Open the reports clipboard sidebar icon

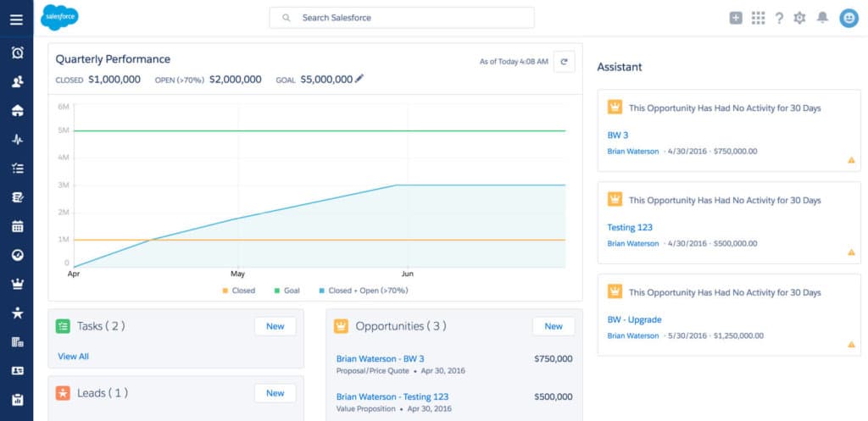(17, 400)
